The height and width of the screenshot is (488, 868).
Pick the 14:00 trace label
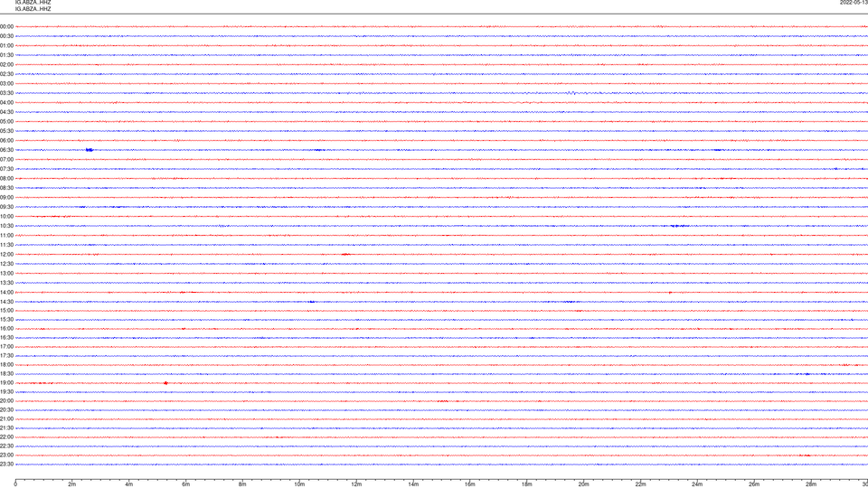point(6,292)
